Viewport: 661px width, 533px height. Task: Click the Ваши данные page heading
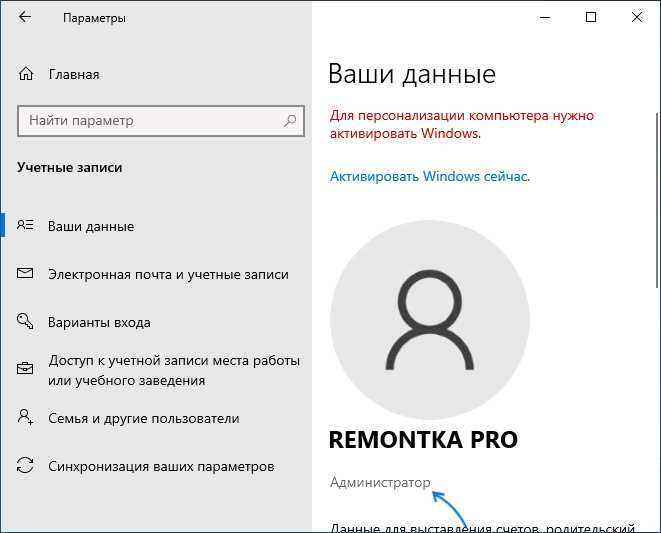click(x=412, y=74)
